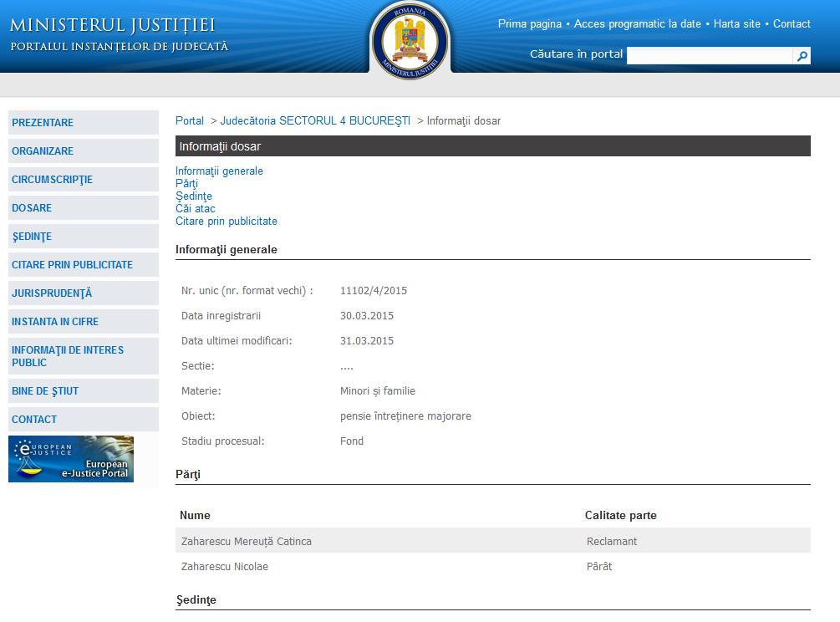This screenshot has width=840, height=622.
Task: Open the Prima pagina link
Action: 529,24
